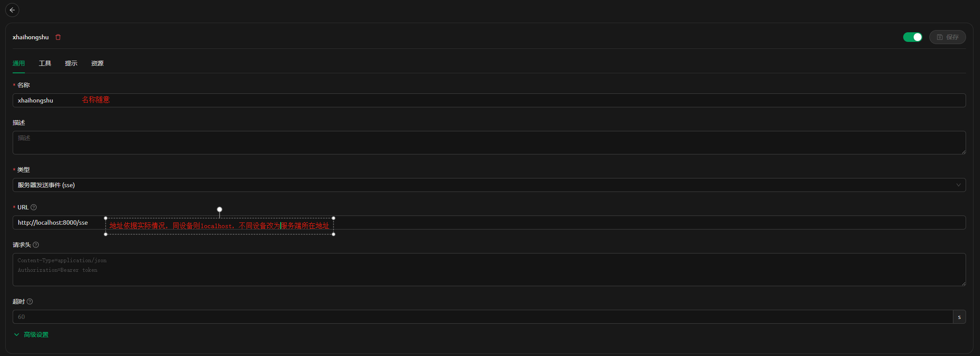Toggle the xhaihongshu server enable switch
Viewport: 980px width, 356px height.
[912, 37]
